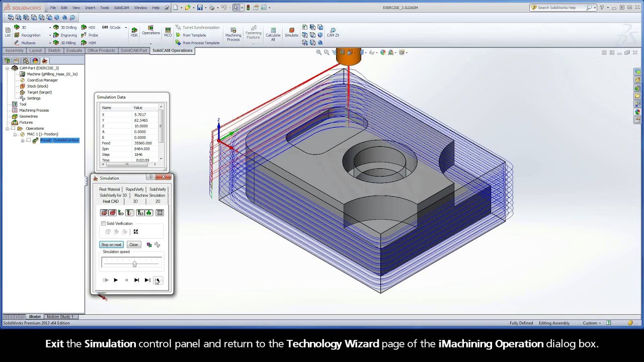Skip to end of simulation
Screen dimensions: 644x362
coord(147,280)
